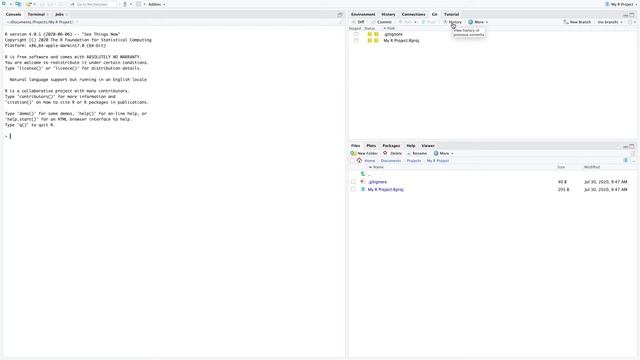
Task: Open the version control toolbar icon
Action: [125, 4]
